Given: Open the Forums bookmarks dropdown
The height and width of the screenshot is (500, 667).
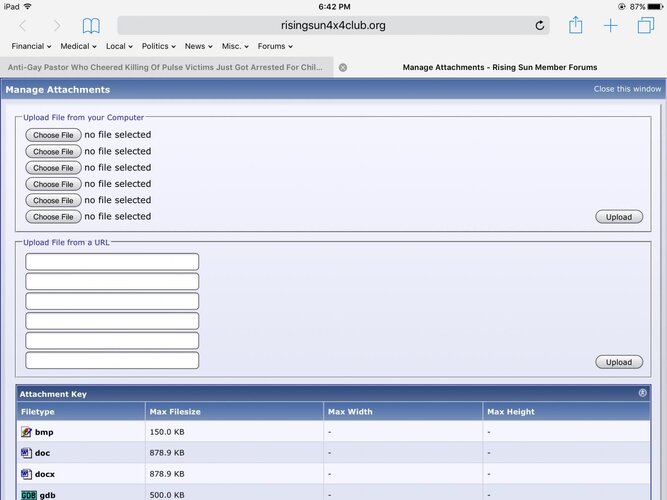Looking at the screenshot, I should [275, 46].
